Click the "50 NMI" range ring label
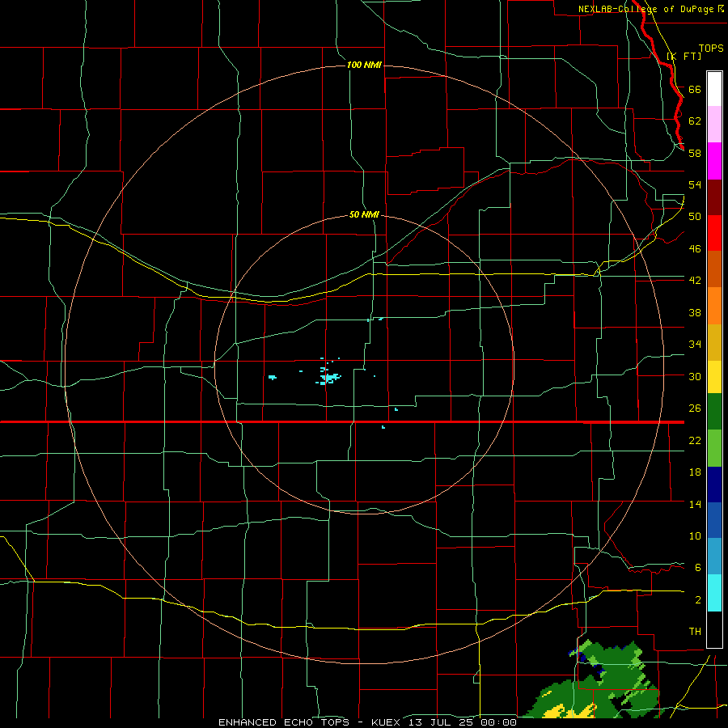Viewport: 728px width, 728px height. click(x=364, y=214)
